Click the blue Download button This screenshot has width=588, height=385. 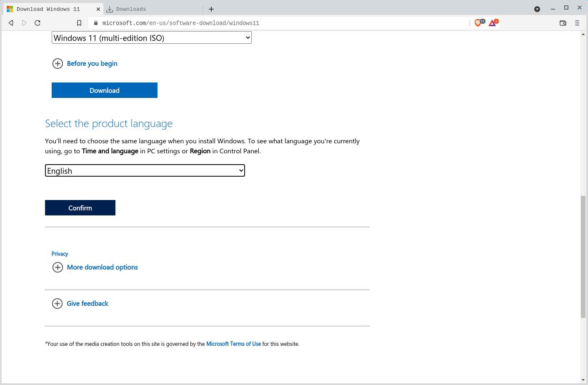point(105,90)
